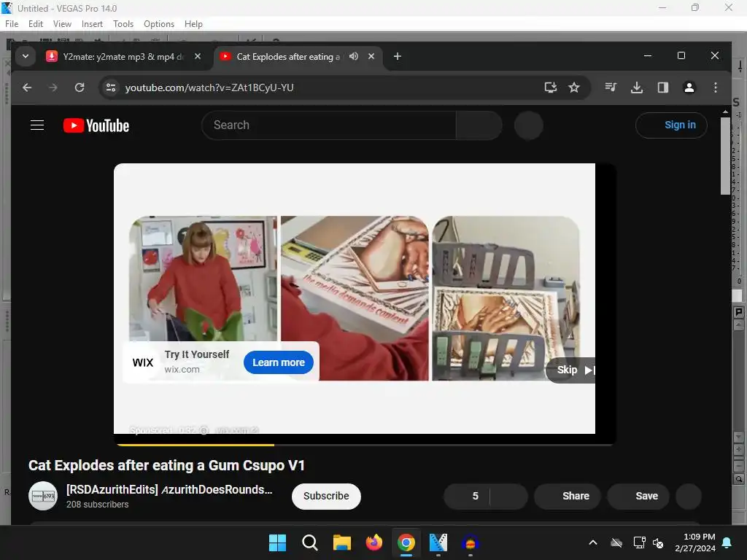Viewport: 747px width, 560px height.
Task: Open the media controls icon
Action: (x=611, y=87)
